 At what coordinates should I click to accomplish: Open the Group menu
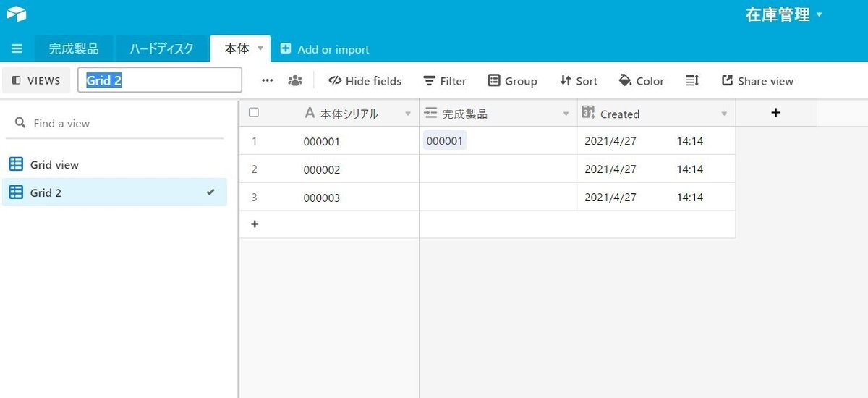point(512,81)
